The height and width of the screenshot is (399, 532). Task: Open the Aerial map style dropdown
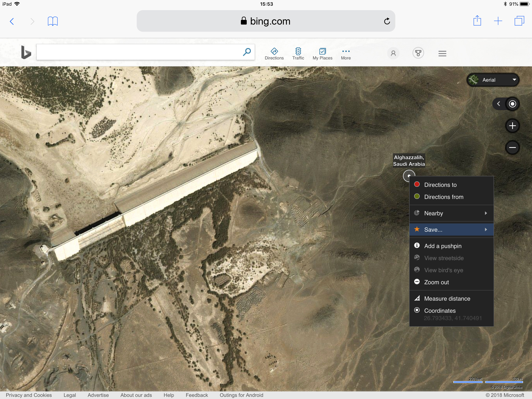pos(493,80)
